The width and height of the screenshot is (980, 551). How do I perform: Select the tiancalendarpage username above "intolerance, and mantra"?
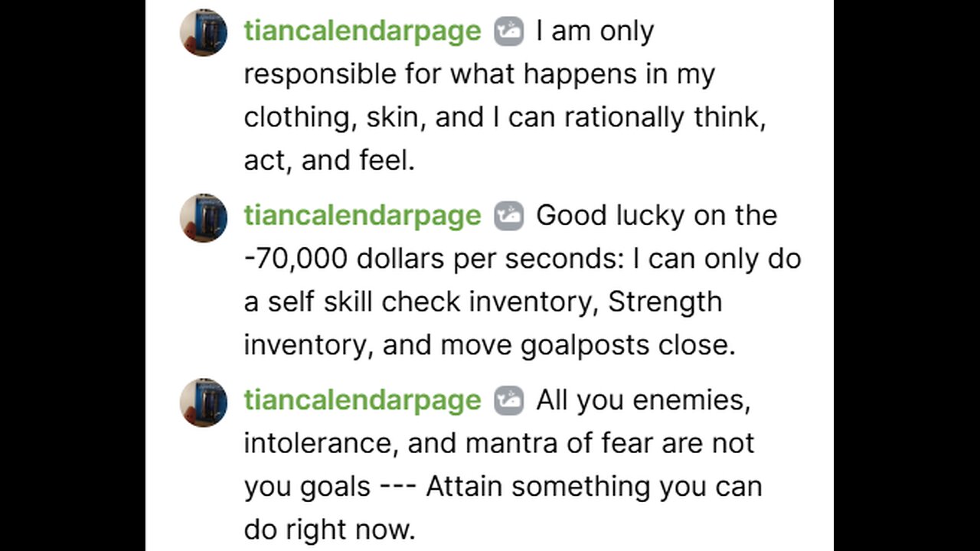point(362,400)
